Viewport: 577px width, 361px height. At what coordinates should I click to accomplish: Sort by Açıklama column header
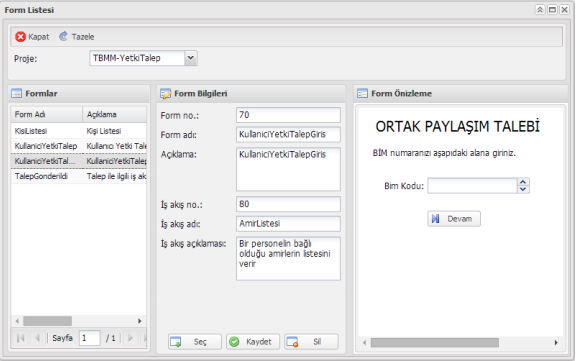click(114, 114)
